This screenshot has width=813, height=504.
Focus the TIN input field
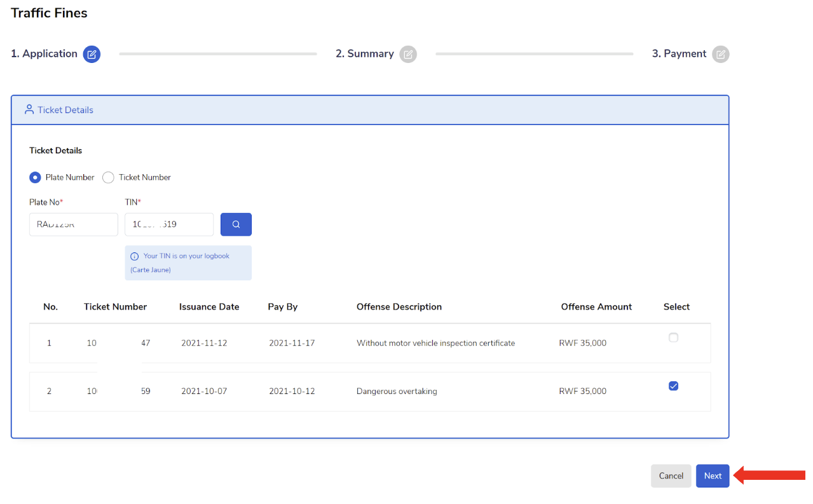click(x=169, y=224)
